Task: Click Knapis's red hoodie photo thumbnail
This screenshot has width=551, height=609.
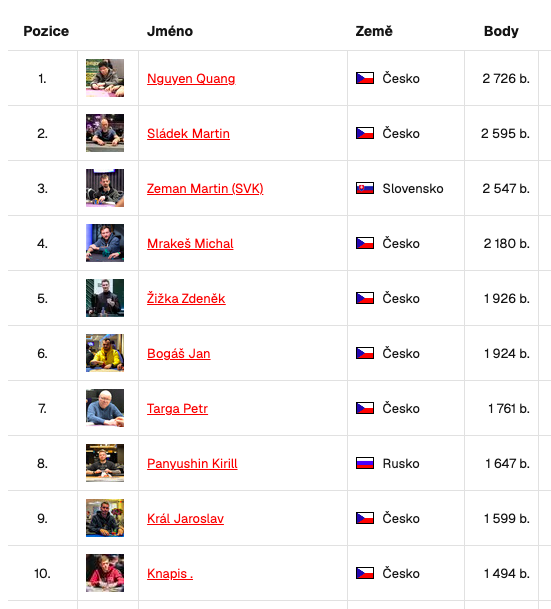Action: [105, 573]
